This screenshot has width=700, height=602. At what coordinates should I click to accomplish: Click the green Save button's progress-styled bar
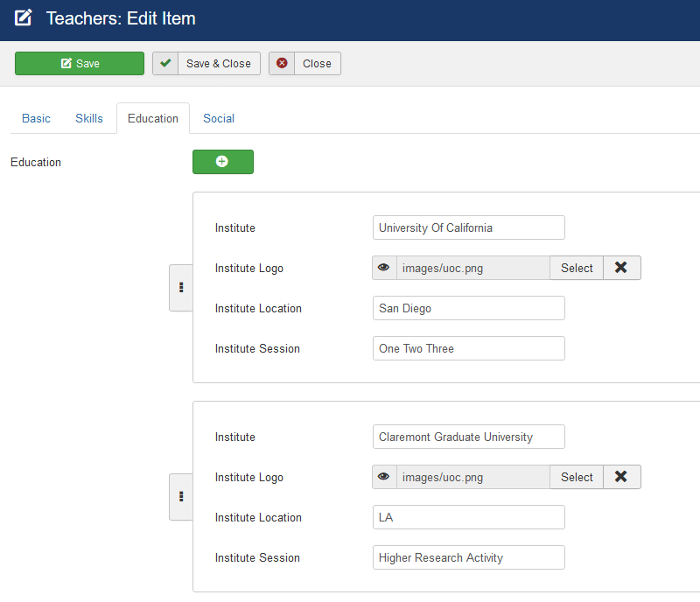pos(80,63)
